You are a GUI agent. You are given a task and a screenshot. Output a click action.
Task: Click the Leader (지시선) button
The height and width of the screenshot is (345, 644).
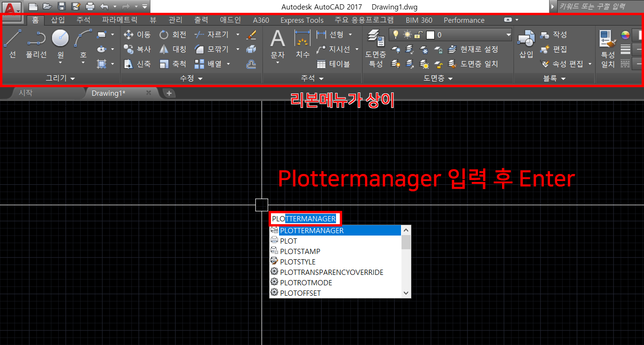click(334, 49)
